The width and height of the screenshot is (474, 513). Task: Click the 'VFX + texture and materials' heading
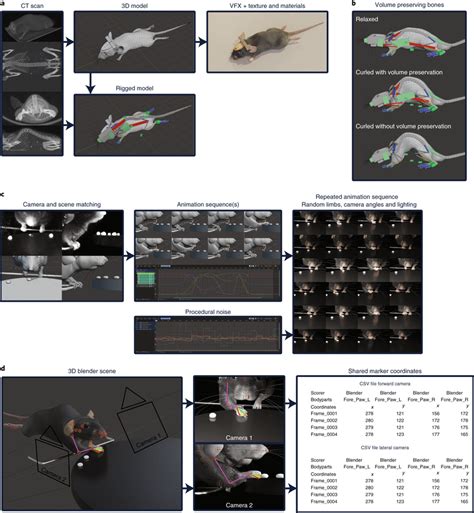[267, 6]
